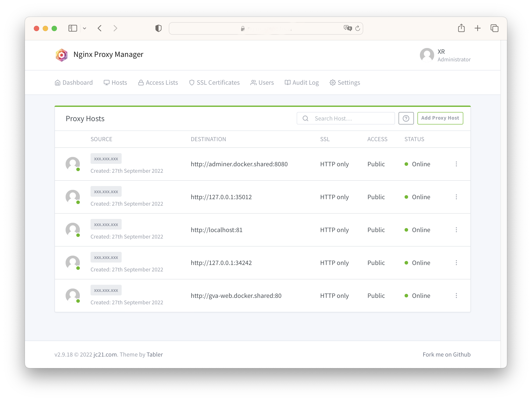The image size is (532, 401).
Task: Click owner avatar in localhost:81 row
Action: pyautogui.click(x=73, y=230)
